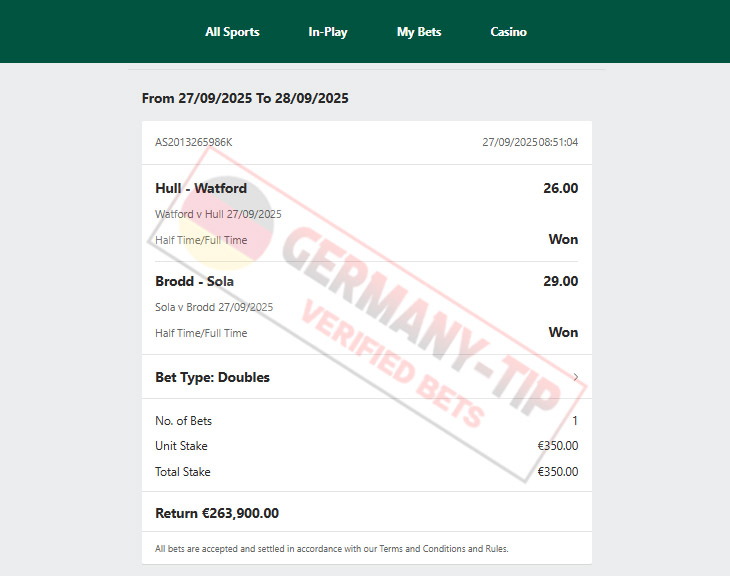Click the Brodd - Sola selection title

coord(195,281)
